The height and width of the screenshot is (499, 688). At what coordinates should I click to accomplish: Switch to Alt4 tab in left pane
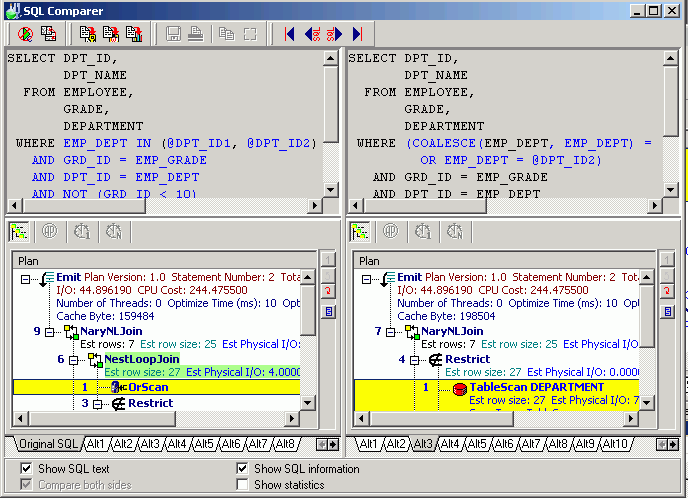click(x=177, y=444)
